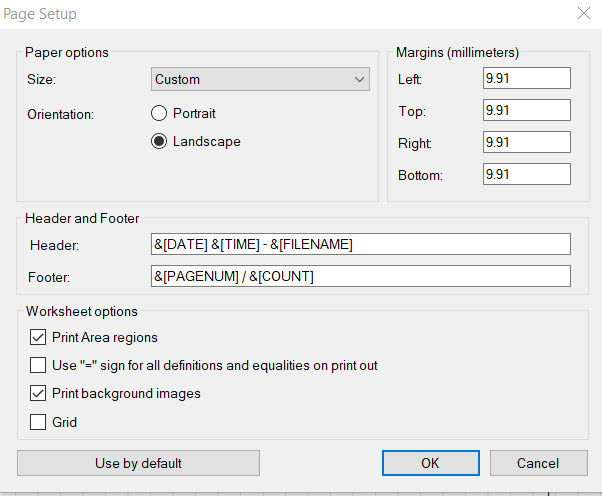The height and width of the screenshot is (496, 602).
Task: Uncheck Print Area regions
Action: pyautogui.click(x=38, y=338)
